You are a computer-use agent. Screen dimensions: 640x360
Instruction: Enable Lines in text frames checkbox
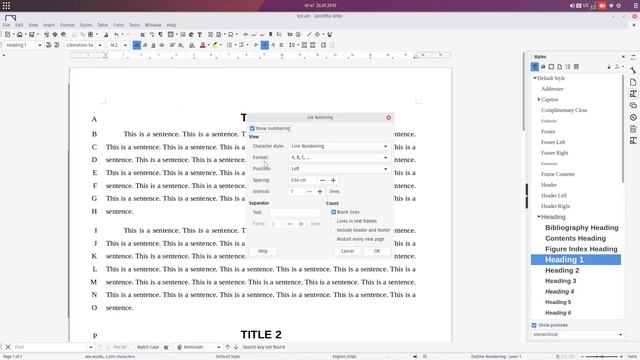coord(333,221)
